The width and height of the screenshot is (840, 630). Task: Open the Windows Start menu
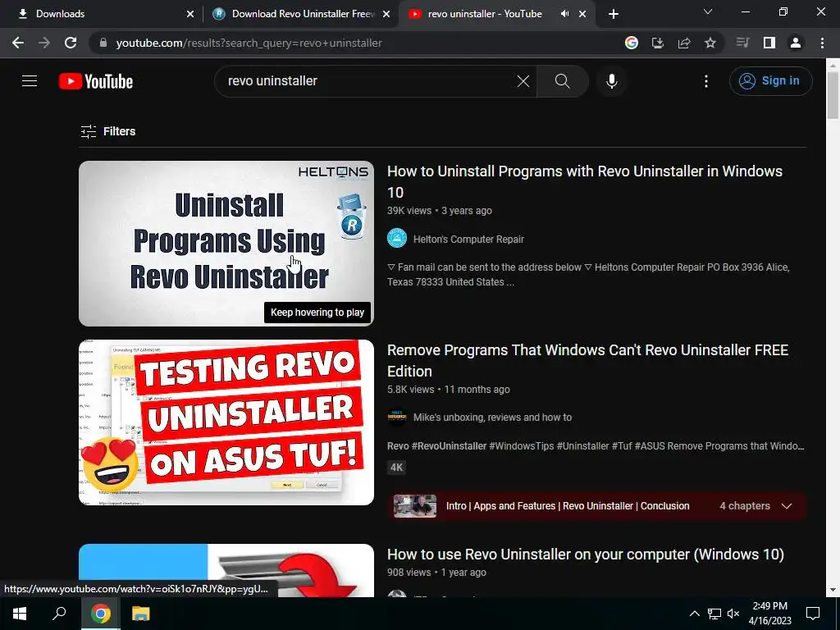point(20,614)
